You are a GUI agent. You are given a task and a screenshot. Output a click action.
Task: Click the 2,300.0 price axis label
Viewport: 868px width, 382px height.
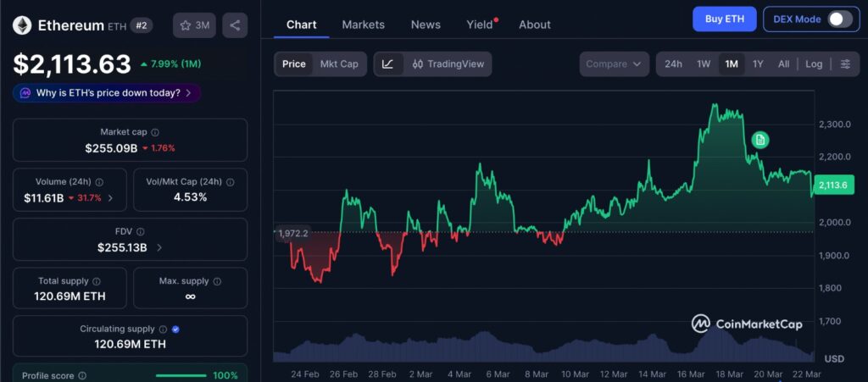point(834,124)
